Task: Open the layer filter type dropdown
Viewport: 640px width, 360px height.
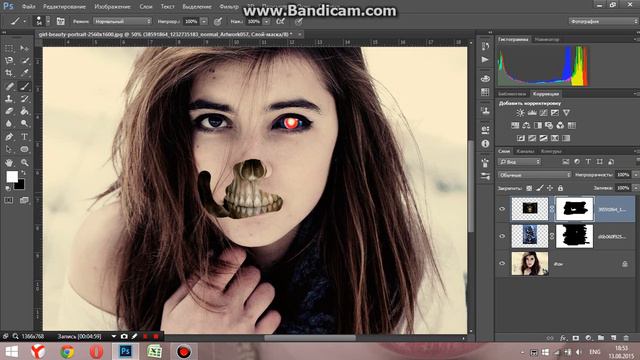Action: pyautogui.click(x=519, y=162)
